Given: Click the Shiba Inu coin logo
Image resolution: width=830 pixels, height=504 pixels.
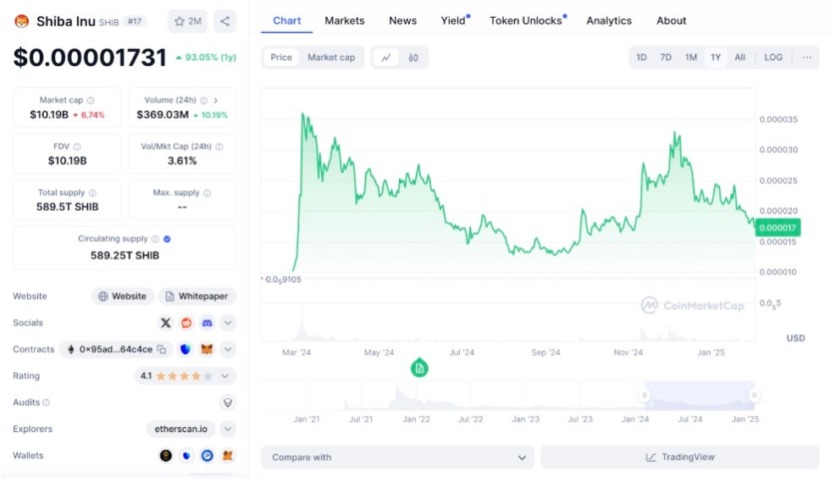Looking at the screenshot, I should 22,21.
